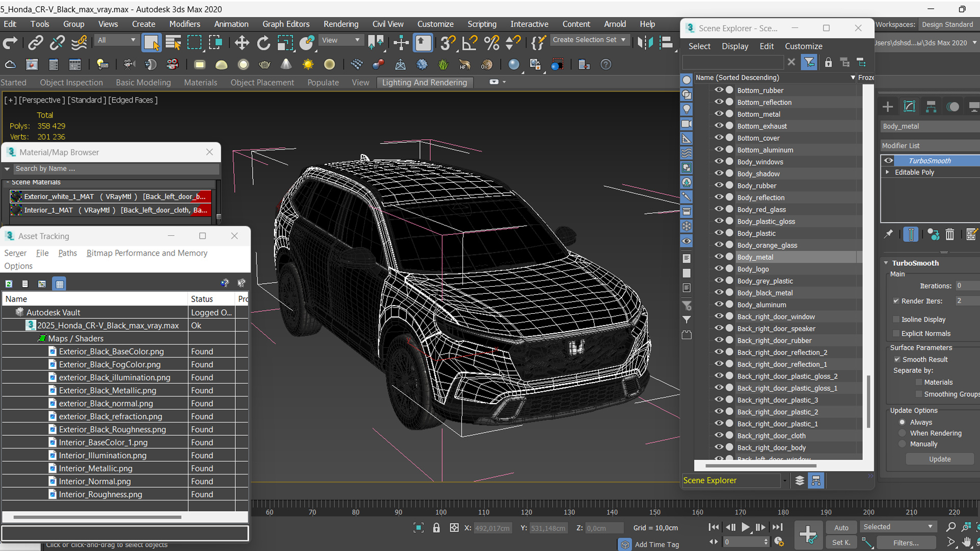Select the Manually update radio option
Image resolution: width=980 pixels, height=551 pixels.
pyautogui.click(x=902, y=444)
